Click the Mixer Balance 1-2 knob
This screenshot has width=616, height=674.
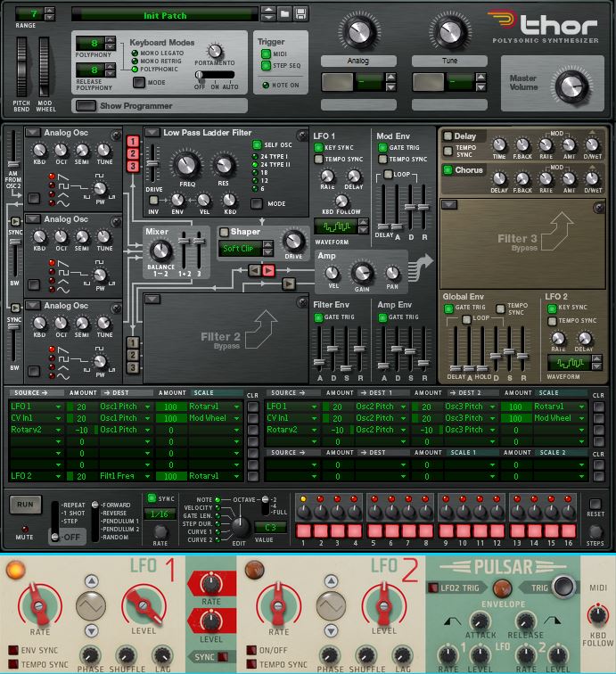click(x=160, y=251)
